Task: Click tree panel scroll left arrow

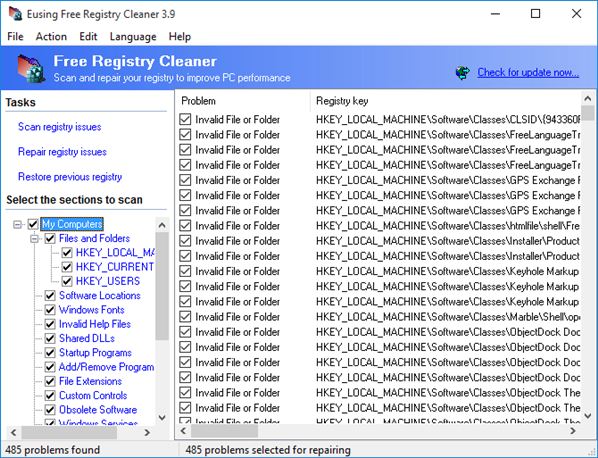Action: 14,433
